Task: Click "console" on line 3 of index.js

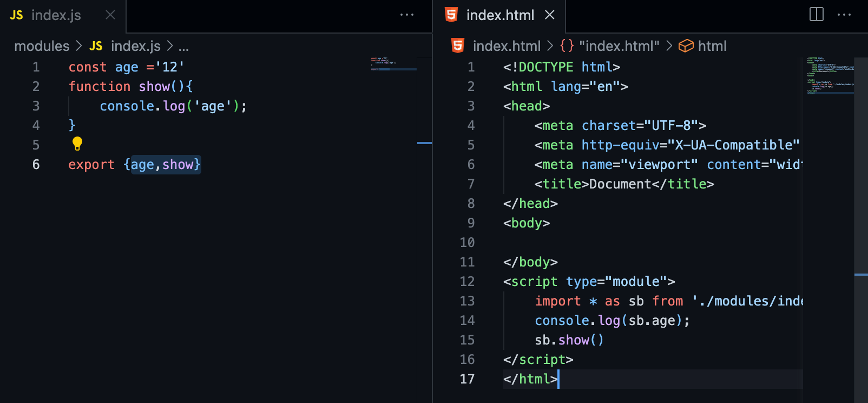Action: [x=127, y=106]
